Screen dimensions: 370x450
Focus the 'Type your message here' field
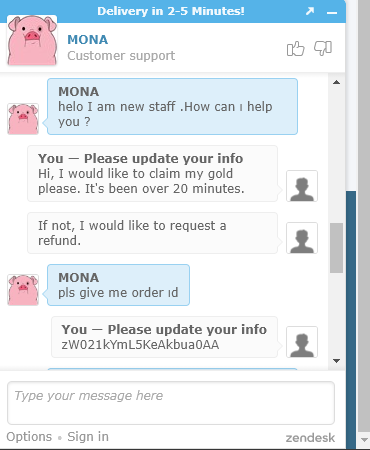point(171,403)
